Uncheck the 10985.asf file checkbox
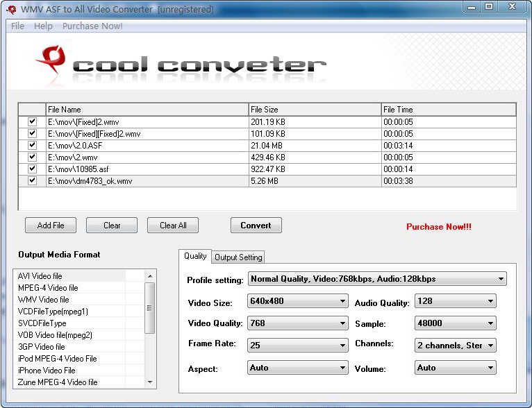 pyautogui.click(x=32, y=169)
